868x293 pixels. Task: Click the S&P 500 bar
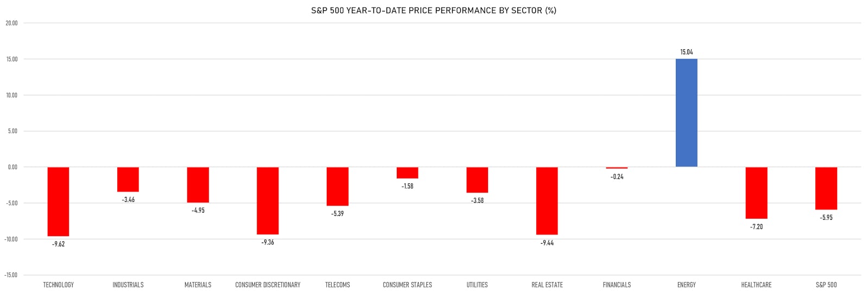[826, 188]
